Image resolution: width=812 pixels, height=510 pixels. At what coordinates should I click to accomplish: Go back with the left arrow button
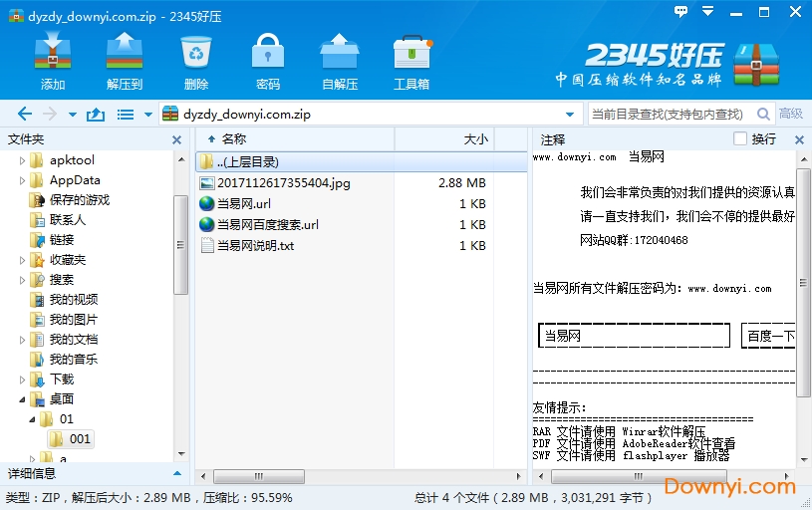tap(25, 115)
